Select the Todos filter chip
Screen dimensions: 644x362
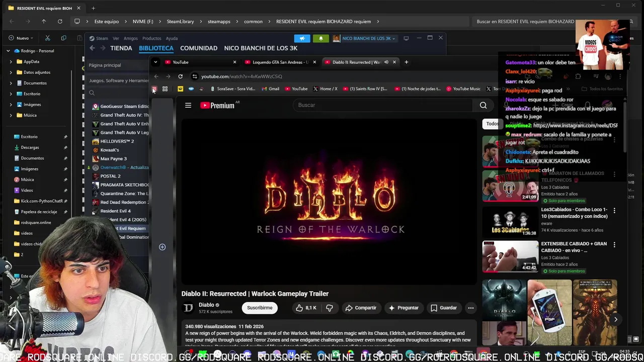(492, 124)
